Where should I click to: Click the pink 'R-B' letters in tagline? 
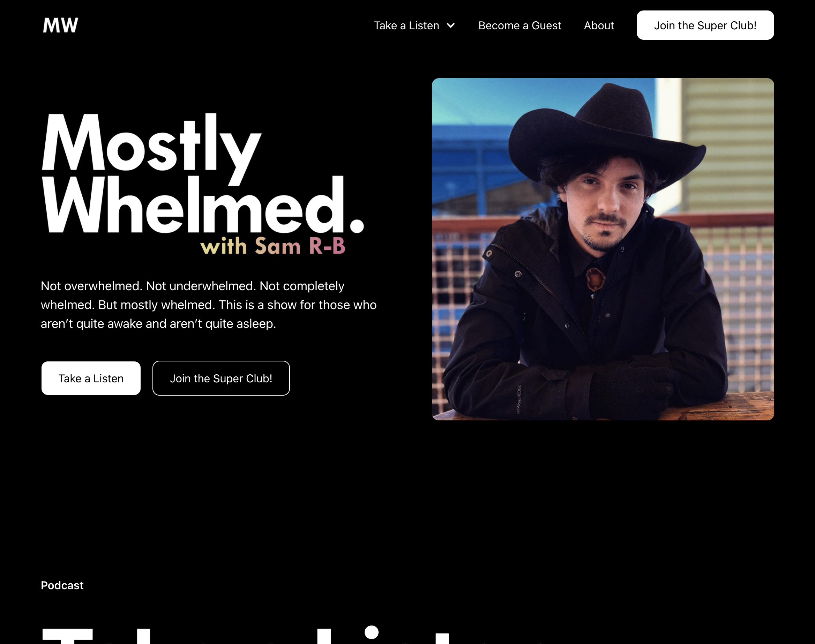coord(327,246)
